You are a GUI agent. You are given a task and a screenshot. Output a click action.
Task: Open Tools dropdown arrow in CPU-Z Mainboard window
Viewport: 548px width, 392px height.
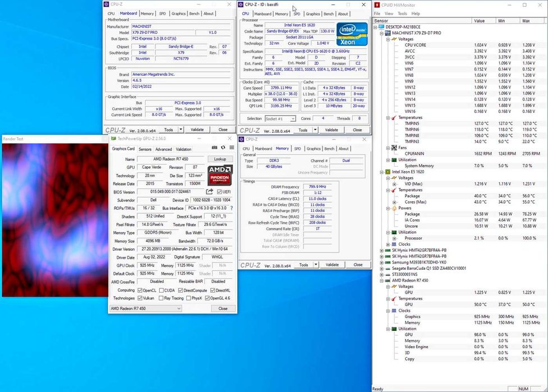pyautogui.click(x=181, y=130)
